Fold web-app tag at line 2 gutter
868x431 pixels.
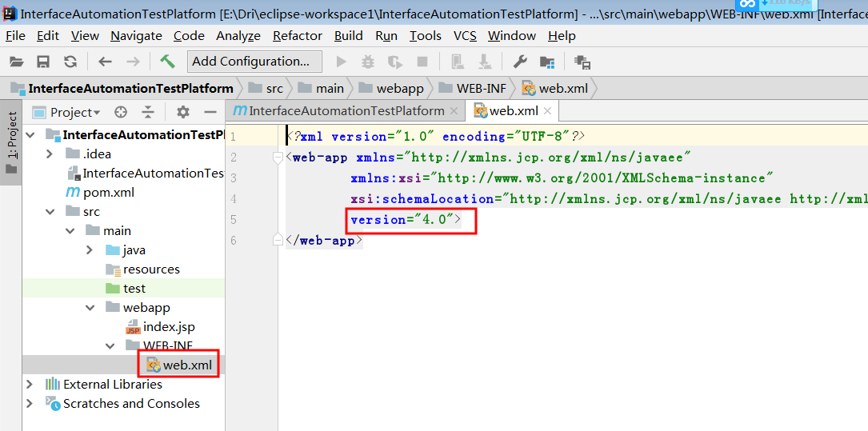point(278,158)
